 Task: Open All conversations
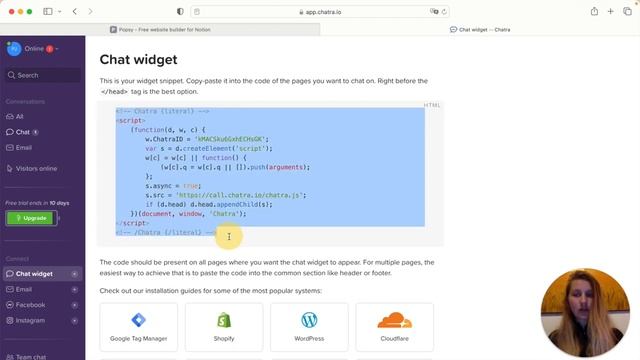click(x=15, y=116)
